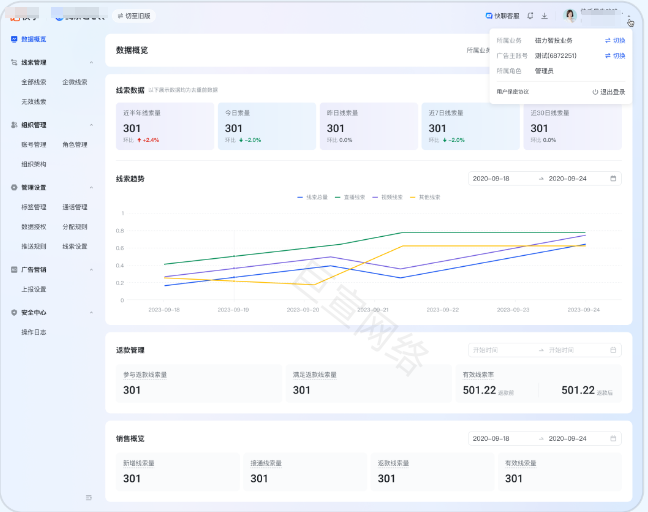This screenshot has height=512, width=648.
Task: Click 切换 next to 所属业务
Action: point(615,40)
